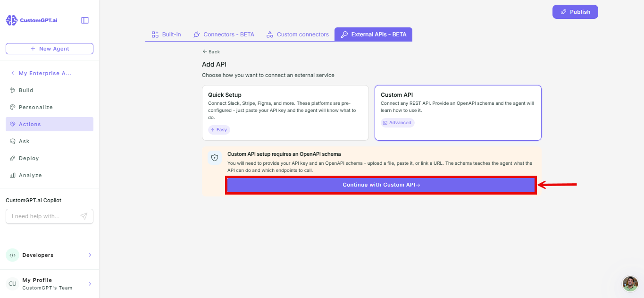Image resolution: width=644 pixels, height=298 pixels.
Task: Click Continue with Custom API button
Action: [381, 185]
